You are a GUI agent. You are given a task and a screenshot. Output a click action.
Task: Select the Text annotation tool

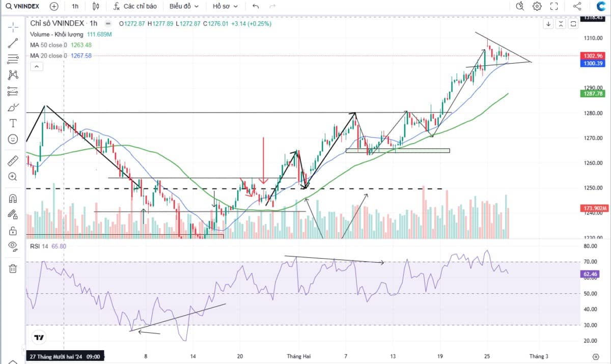click(13, 123)
